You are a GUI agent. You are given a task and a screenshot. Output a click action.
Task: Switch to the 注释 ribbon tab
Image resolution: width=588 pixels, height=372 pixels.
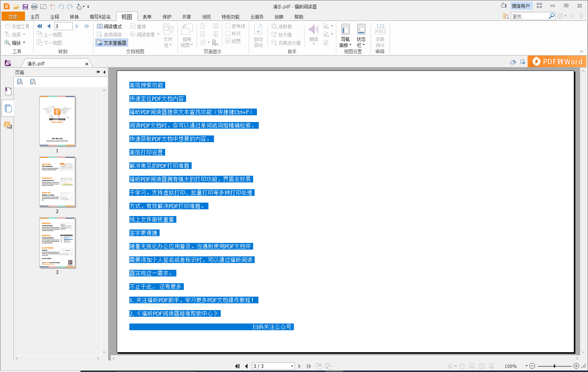[54, 17]
